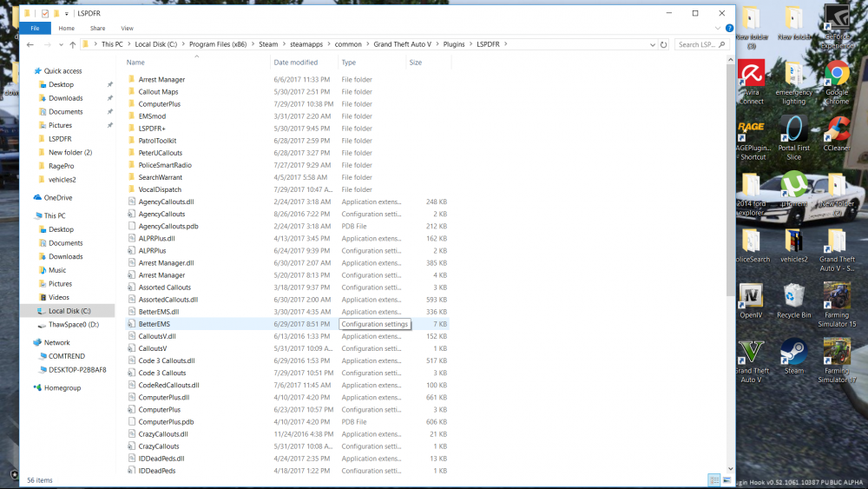Open the recent locations dropdown arrow
868x489 pixels.
[x=61, y=44]
